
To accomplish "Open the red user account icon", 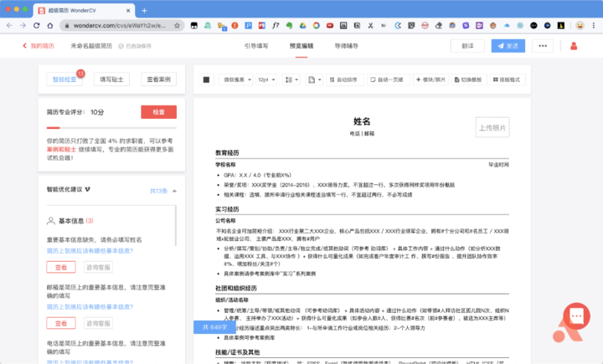I will click(574, 46).
